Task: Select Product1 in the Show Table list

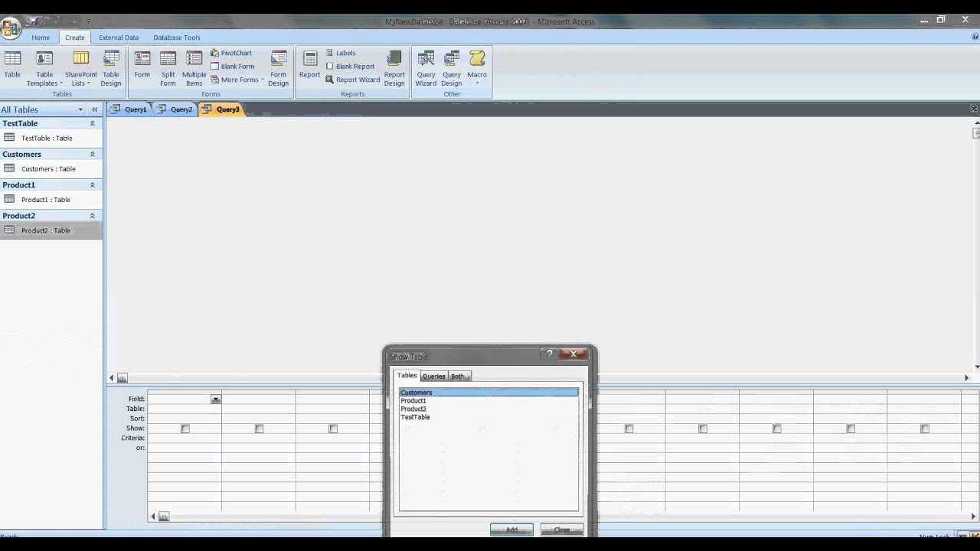Action: tap(413, 401)
